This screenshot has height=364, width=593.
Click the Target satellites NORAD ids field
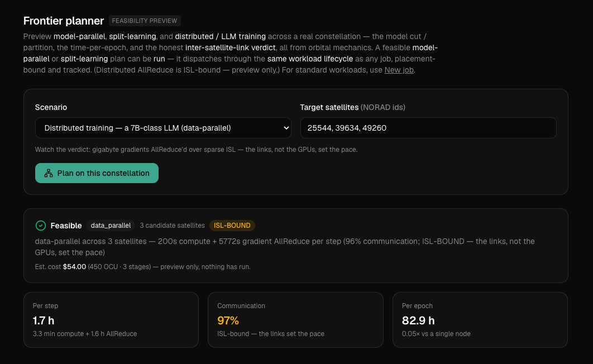pos(428,128)
